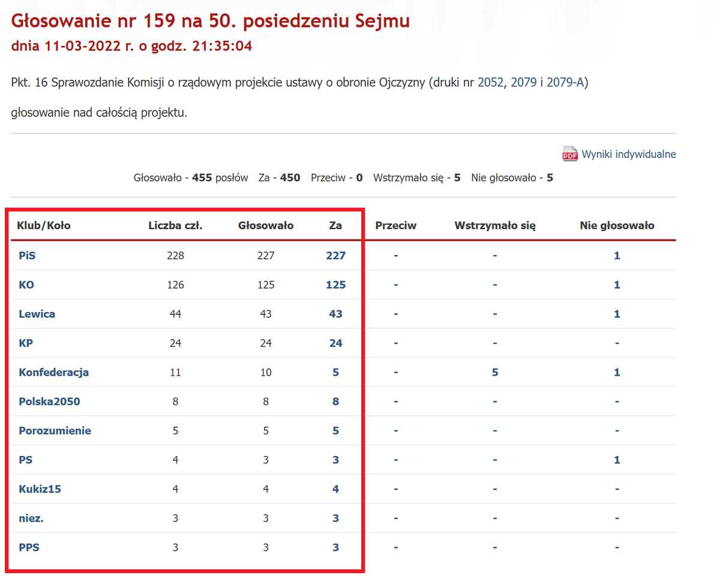Open the Lewica club details
This screenshot has height=588, width=720.
click(37, 313)
